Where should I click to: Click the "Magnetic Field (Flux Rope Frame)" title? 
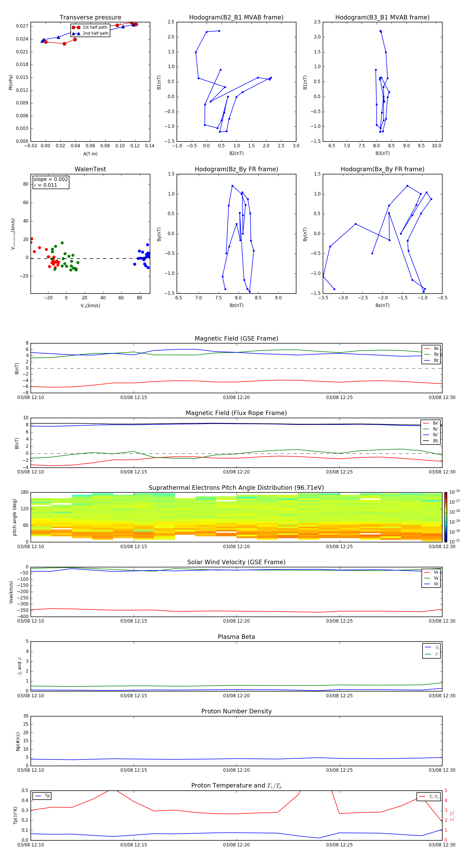[x=236, y=413]
